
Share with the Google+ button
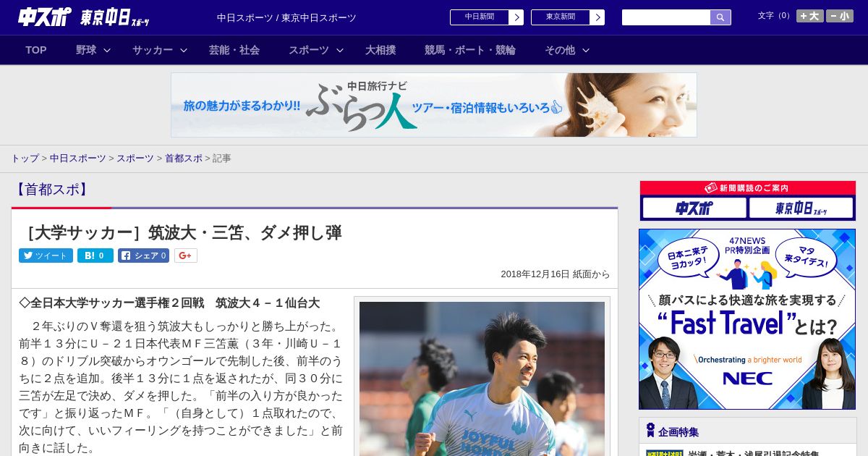point(186,256)
